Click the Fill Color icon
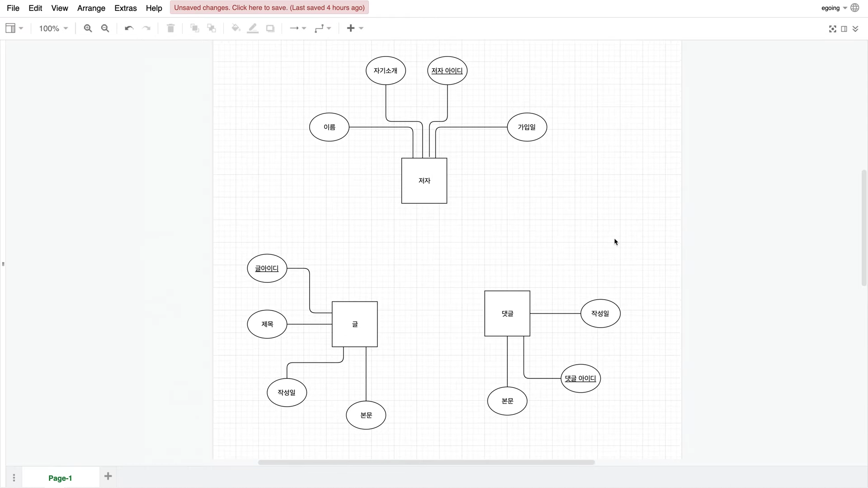 pyautogui.click(x=236, y=28)
